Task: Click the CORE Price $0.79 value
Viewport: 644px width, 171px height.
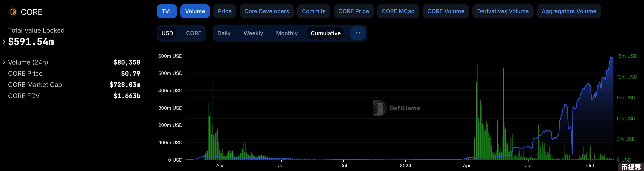Action: click(x=131, y=74)
